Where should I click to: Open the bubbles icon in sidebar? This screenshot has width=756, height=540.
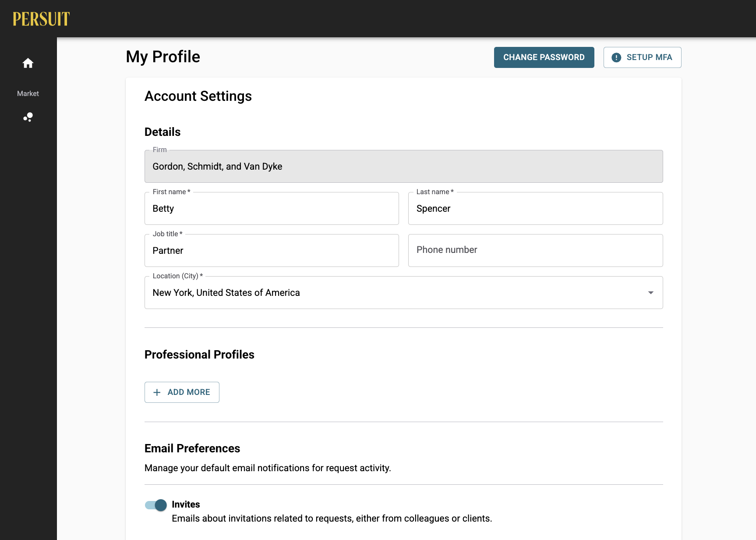pos(28,117)
